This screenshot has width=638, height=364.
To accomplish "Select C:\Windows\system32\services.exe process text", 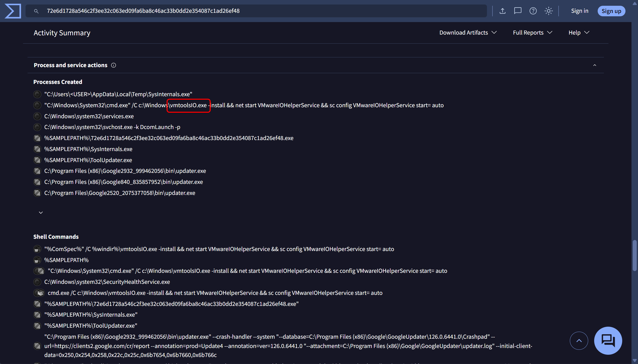I will coord(89,116).
